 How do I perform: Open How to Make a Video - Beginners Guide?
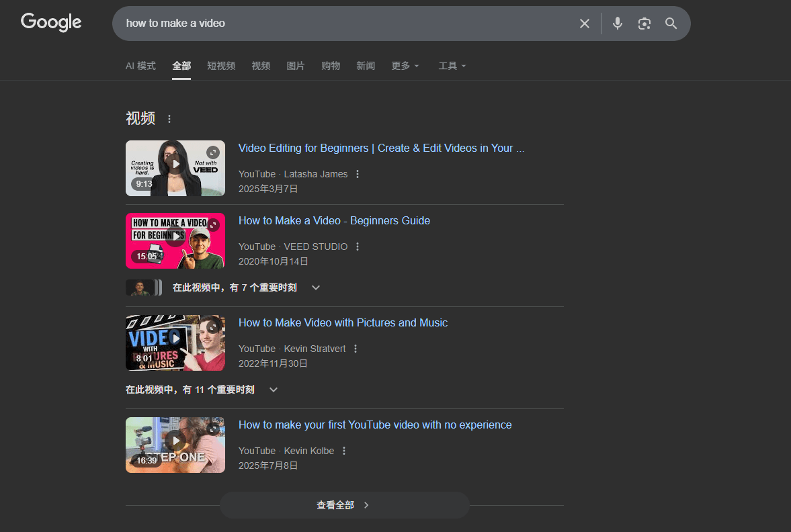[x=334, y=220]
